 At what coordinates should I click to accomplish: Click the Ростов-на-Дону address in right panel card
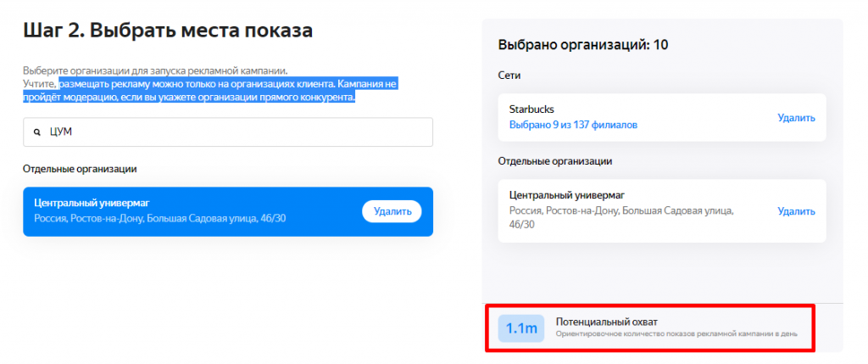(x=619, y=210)
